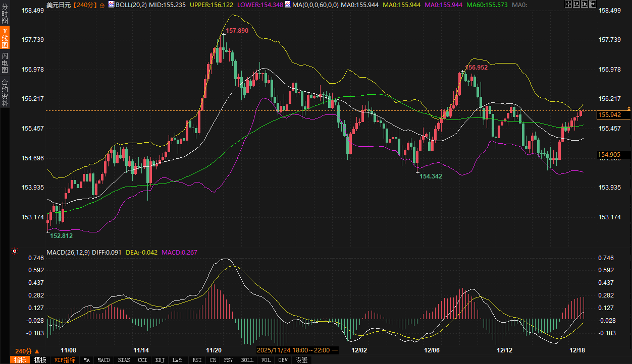The height and width of the screenshot is (364, 632).
Task: Switch indicator to KDJ
Action: [160, 360]
